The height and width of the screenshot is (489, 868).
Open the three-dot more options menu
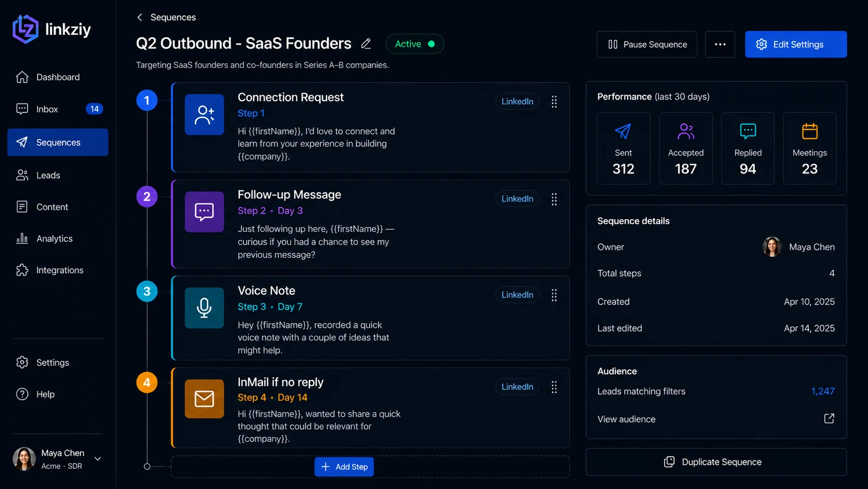point(720,44)
